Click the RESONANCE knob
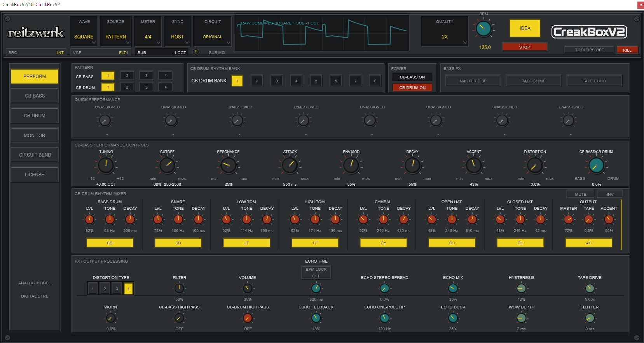 pos(229,165)
